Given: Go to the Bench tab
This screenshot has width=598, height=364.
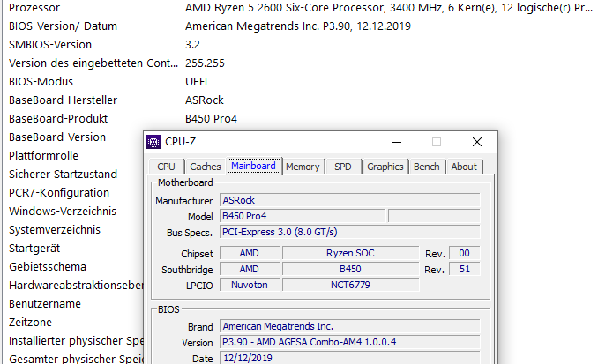Looking at the screenshot, I should pos(427,167).
